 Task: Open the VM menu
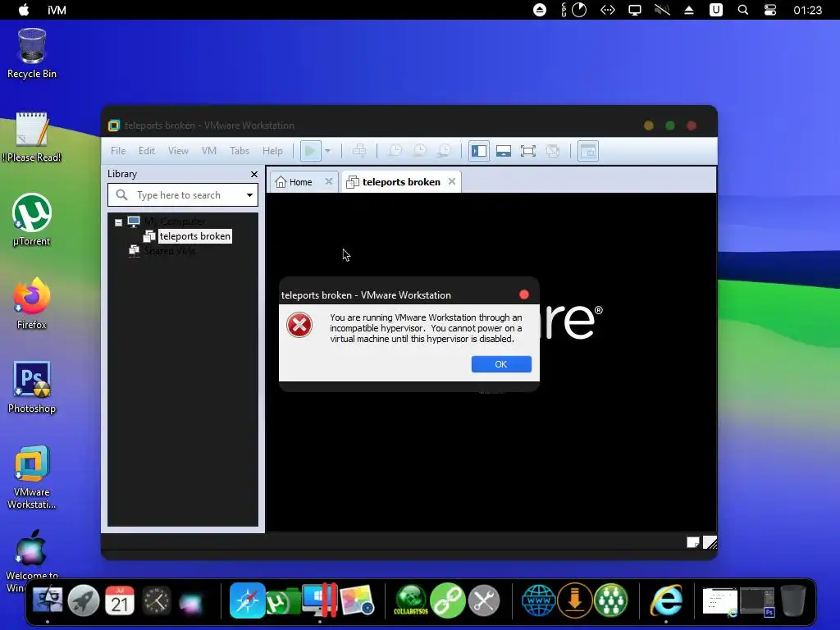pyautogui.click(x=209, y=151)
